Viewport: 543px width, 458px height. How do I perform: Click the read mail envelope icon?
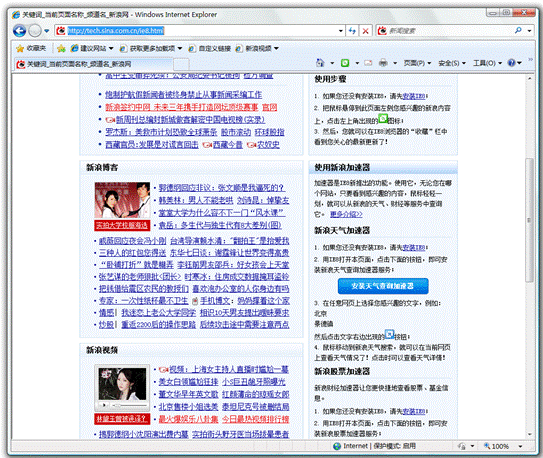(x=368, y=63)
